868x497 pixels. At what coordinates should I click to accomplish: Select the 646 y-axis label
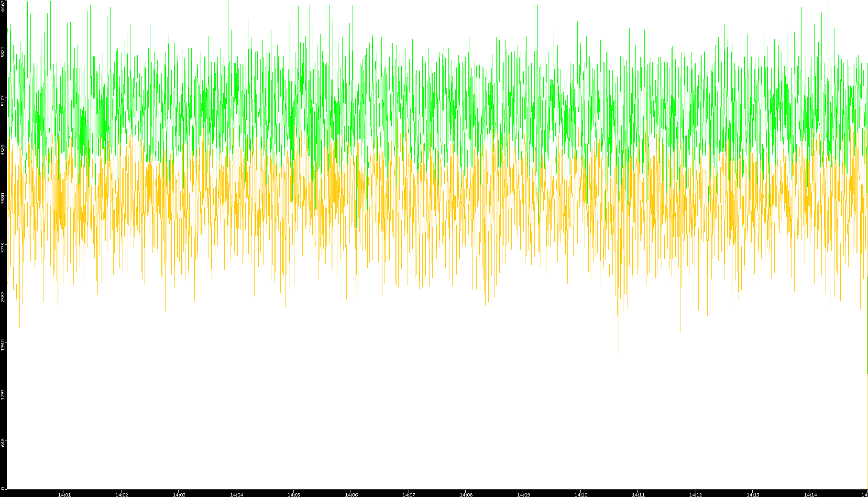click(x=3, y=442)
